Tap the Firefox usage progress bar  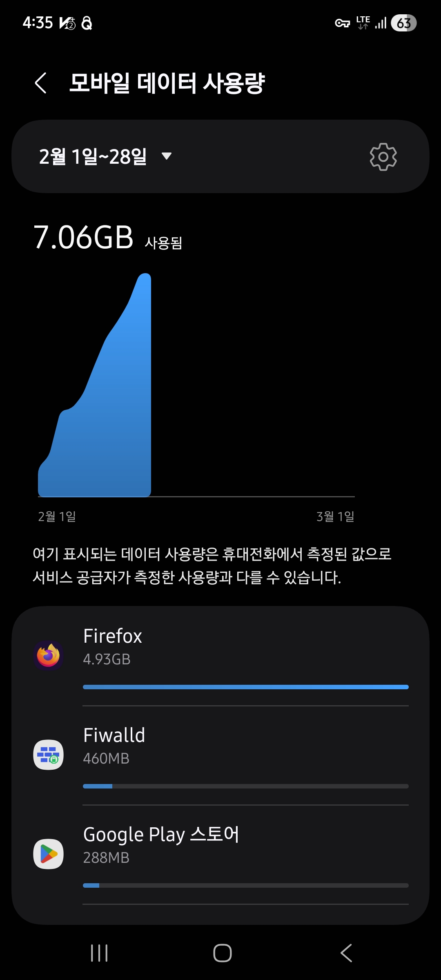[x=246, y=687]
